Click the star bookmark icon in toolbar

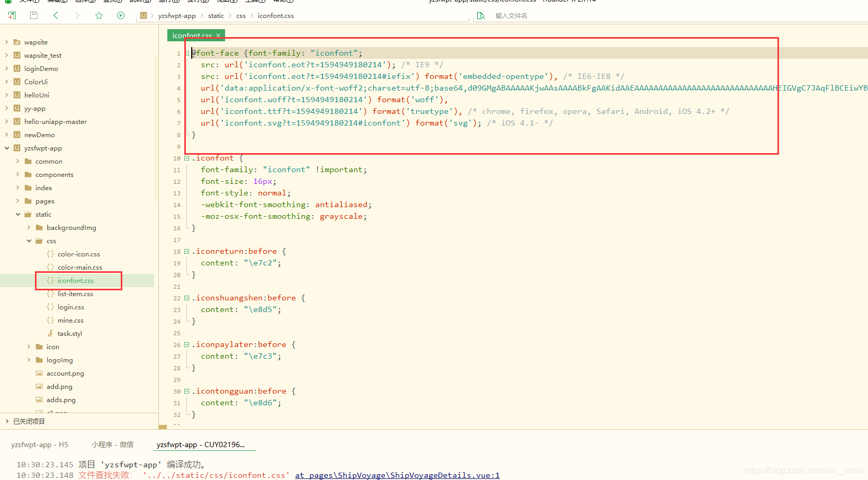click(99, 15)
